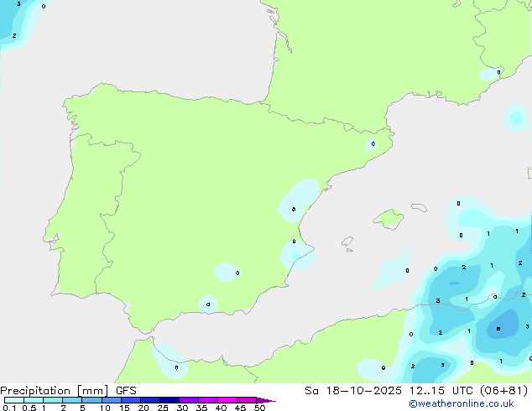Click the '15' legend scale label

[124, 408]
